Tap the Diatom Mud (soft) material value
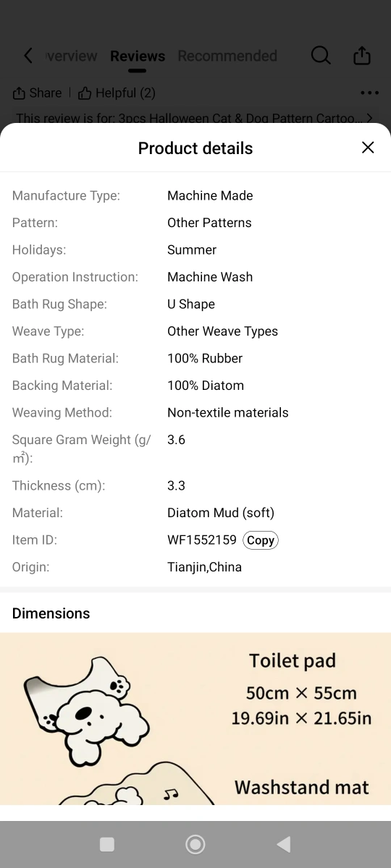 [221, 513]
